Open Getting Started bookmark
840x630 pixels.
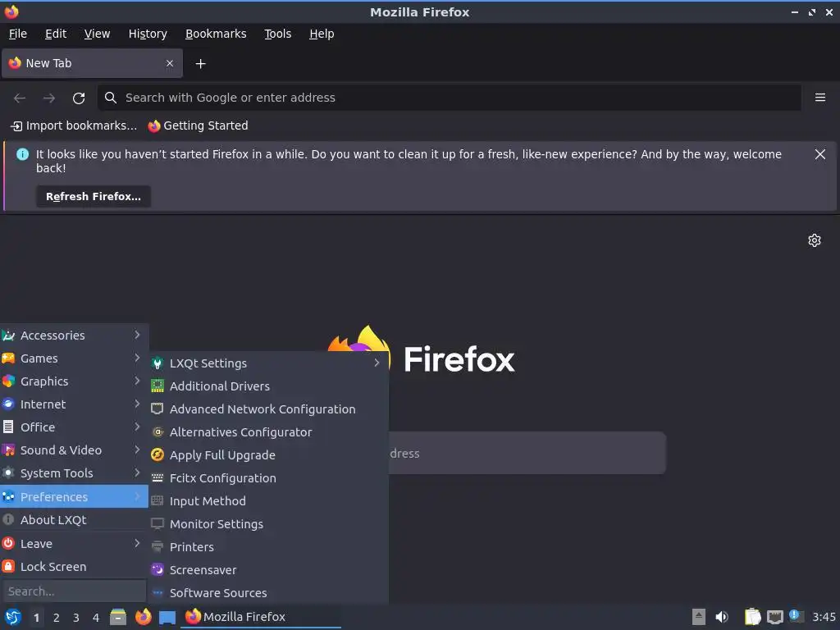coord(199,126)
